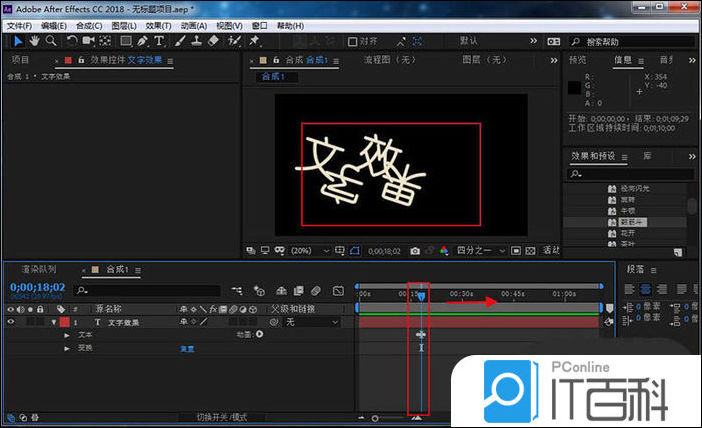Select the Pen tool
Viewport: 702px width, 428px height.
click(x=143, y=41)
